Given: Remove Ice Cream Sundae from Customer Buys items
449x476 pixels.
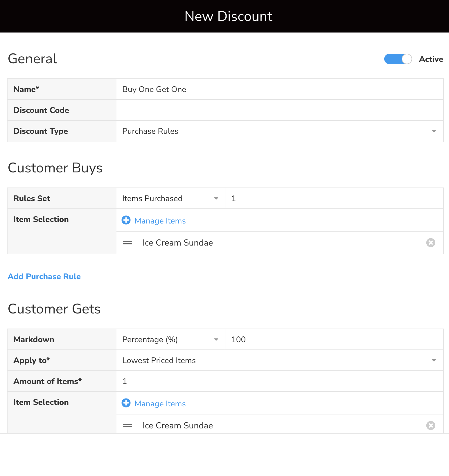Looking at the screenshot, I should (x=430, y=243).
